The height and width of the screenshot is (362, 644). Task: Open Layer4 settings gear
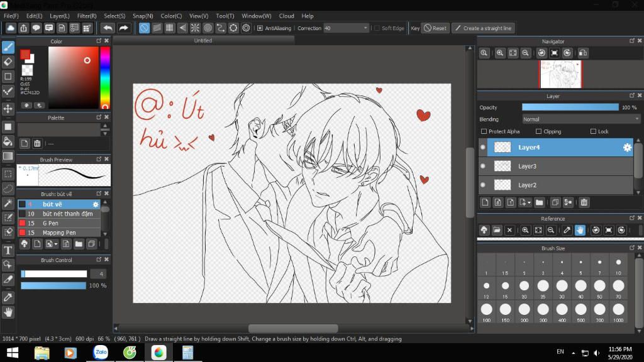[627, 147]
